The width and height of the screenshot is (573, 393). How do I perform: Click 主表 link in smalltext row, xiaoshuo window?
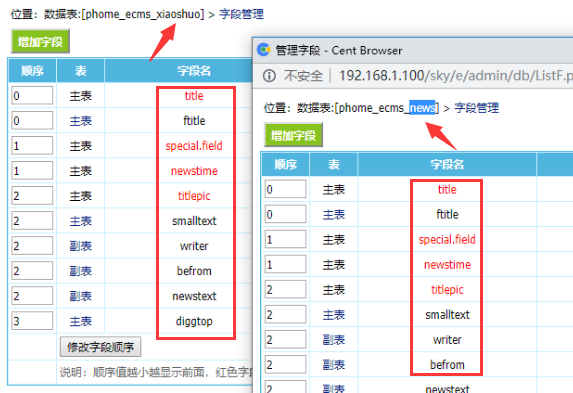coord(80,221)
